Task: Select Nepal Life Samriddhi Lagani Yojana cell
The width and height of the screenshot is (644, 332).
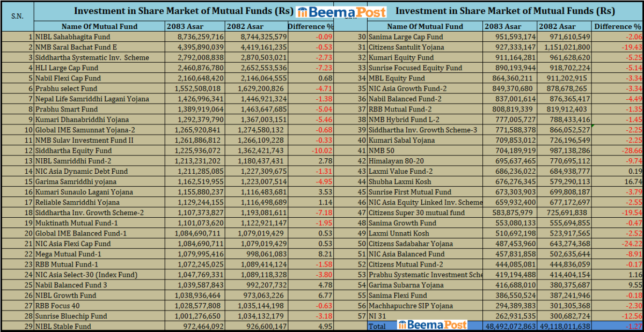Action: pyautogui.click(x=99, y=99)
